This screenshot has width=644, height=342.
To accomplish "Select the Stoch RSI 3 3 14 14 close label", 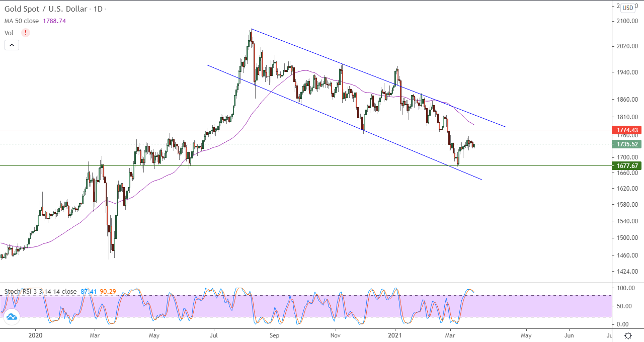I will [41, 291].
